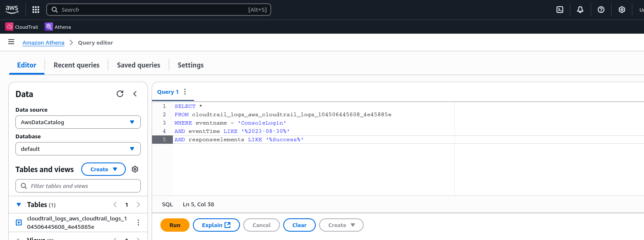Viewport: 644px width, 240px height.
Task: Run the query with the Run button
Action: [175, 225]
